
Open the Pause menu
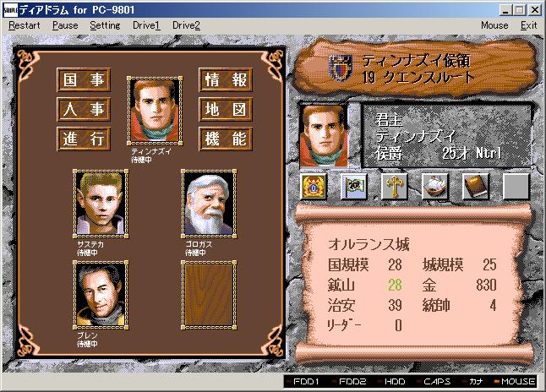(65, 25)
